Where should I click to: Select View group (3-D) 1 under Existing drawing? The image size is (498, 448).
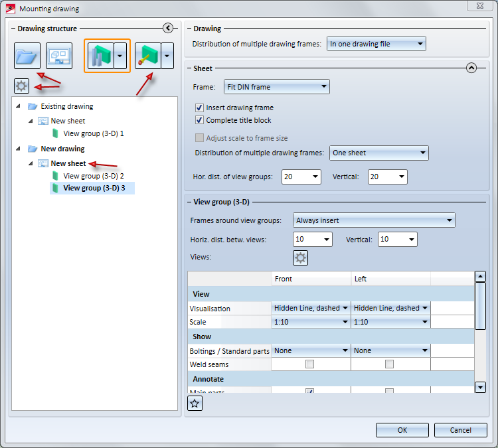[x=94, y=133]
